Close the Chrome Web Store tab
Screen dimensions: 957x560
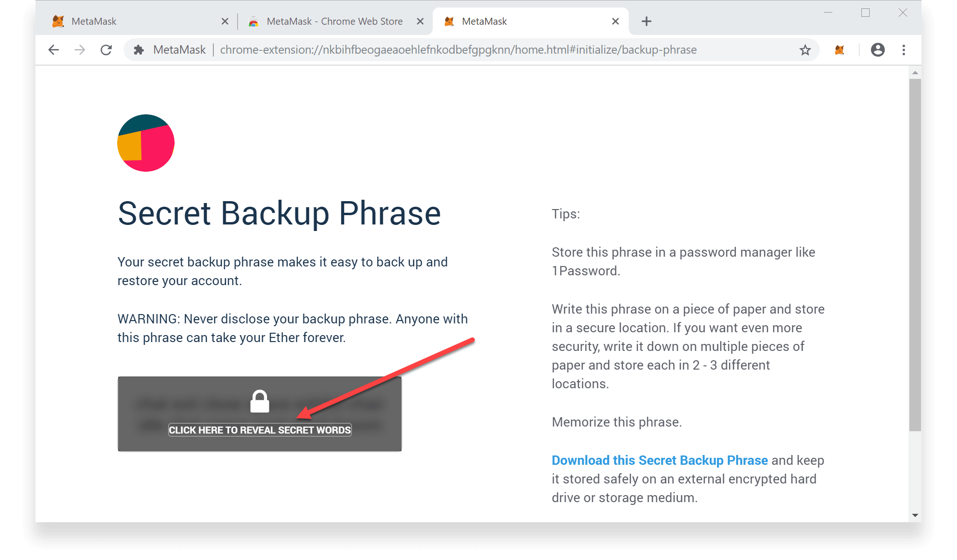(420, 21)
